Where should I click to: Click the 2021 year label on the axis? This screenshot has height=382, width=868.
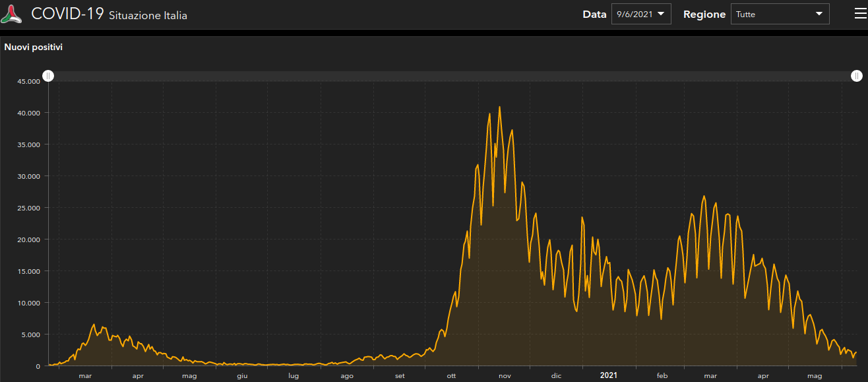[609, 375]
